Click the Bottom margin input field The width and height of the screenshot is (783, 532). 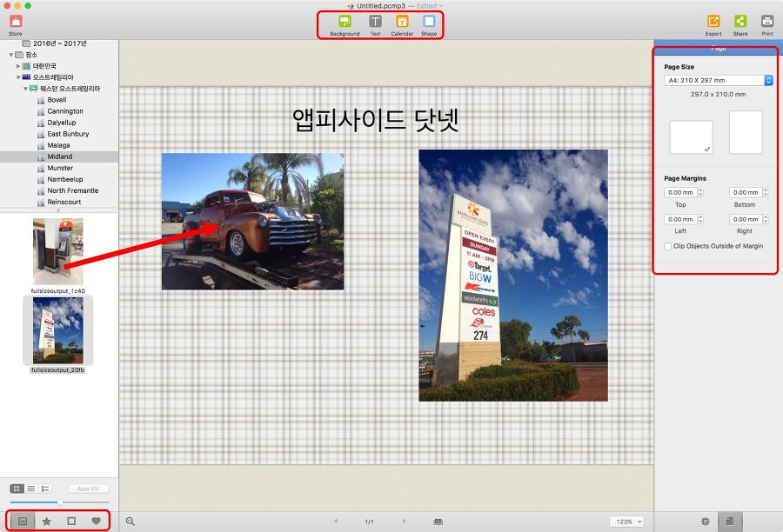[x=746, y=192]
